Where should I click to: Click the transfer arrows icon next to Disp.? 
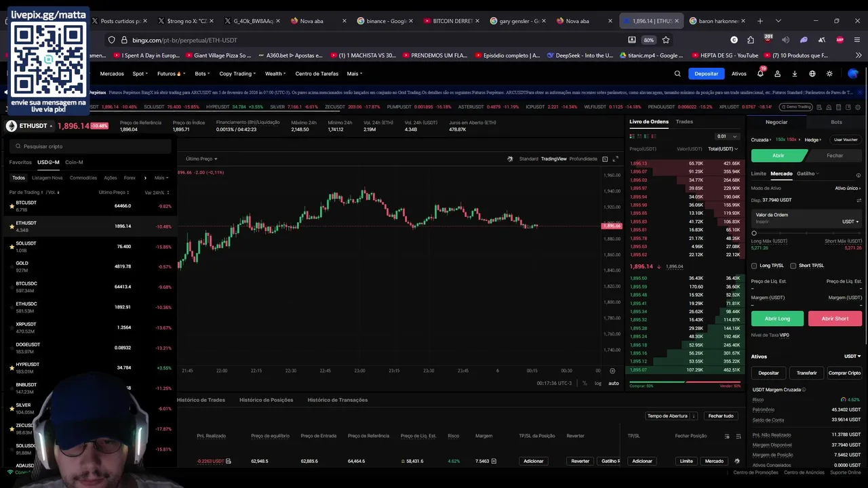tap(859, 200)
